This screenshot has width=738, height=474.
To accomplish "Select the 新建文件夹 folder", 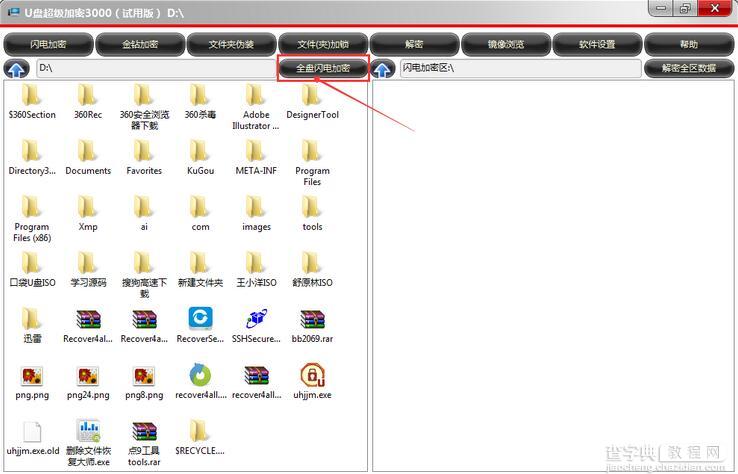I will pyautogui.click(x=200, y=270).
